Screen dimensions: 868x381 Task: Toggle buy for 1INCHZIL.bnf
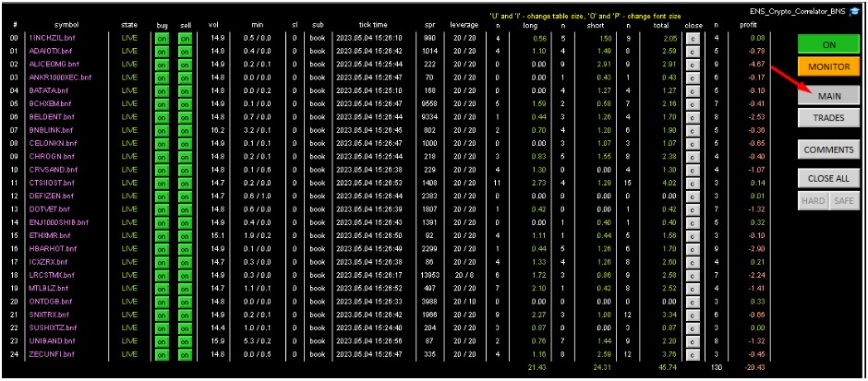click(162, 38)
